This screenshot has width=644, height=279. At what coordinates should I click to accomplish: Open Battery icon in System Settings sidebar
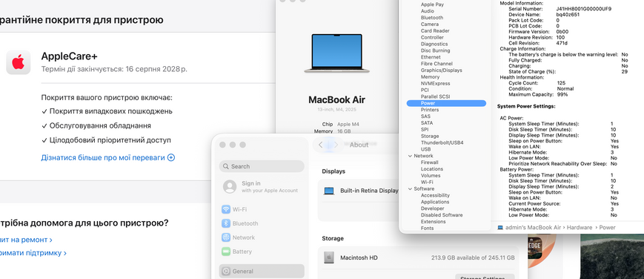pos(226,252)
